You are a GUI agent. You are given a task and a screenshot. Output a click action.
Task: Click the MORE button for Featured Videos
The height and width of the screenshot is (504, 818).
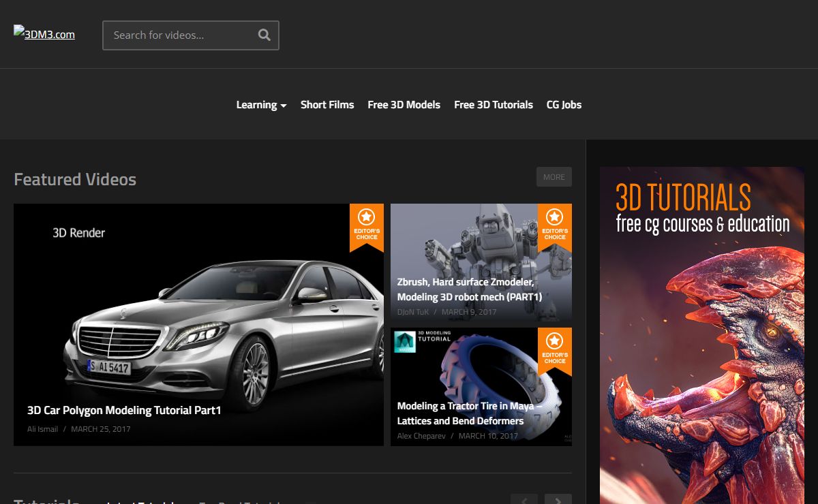554,177
